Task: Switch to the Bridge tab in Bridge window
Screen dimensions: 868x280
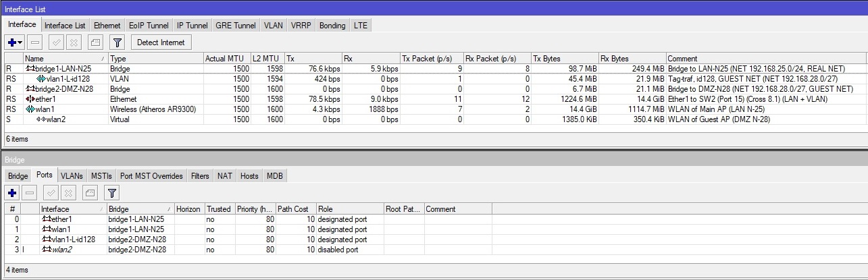Action: 18,176
